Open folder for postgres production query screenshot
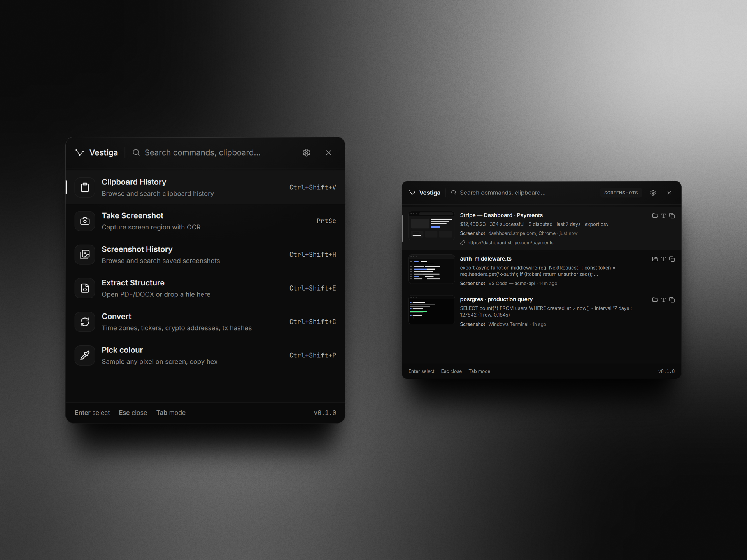This screenshot has height=560, width=747. click(655, 300)
